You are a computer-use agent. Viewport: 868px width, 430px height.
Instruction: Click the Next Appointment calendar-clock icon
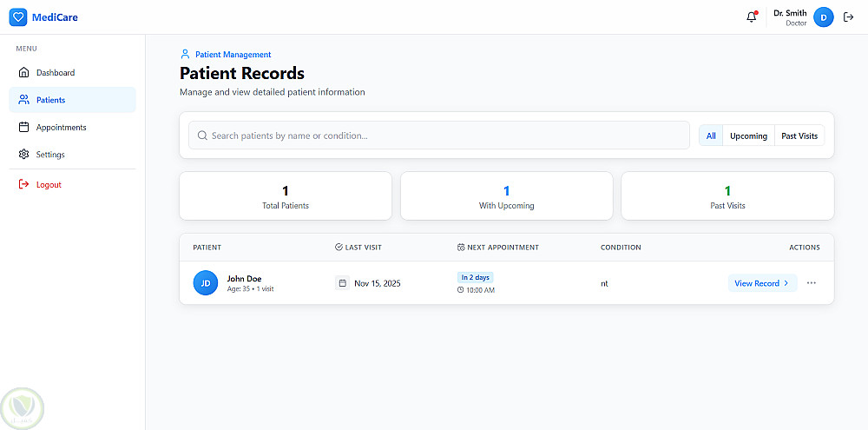(x=461, y=247)
